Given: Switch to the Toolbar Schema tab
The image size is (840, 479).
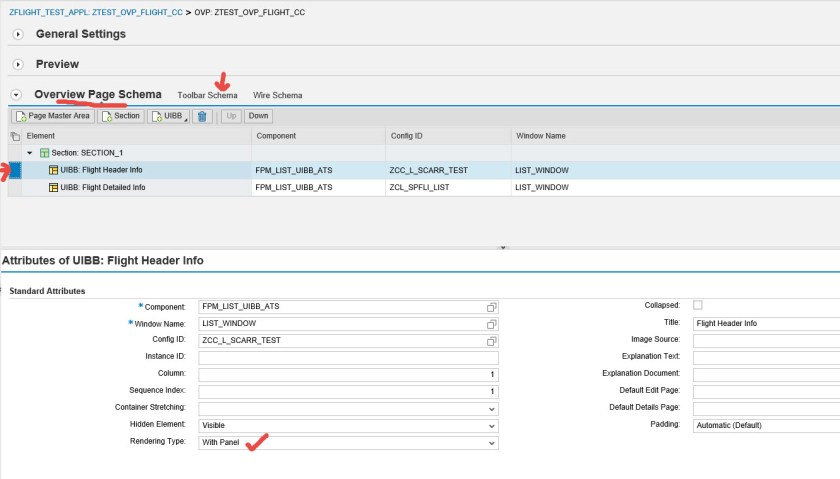Looking at the screenshot, I should [x=207, y=95].
